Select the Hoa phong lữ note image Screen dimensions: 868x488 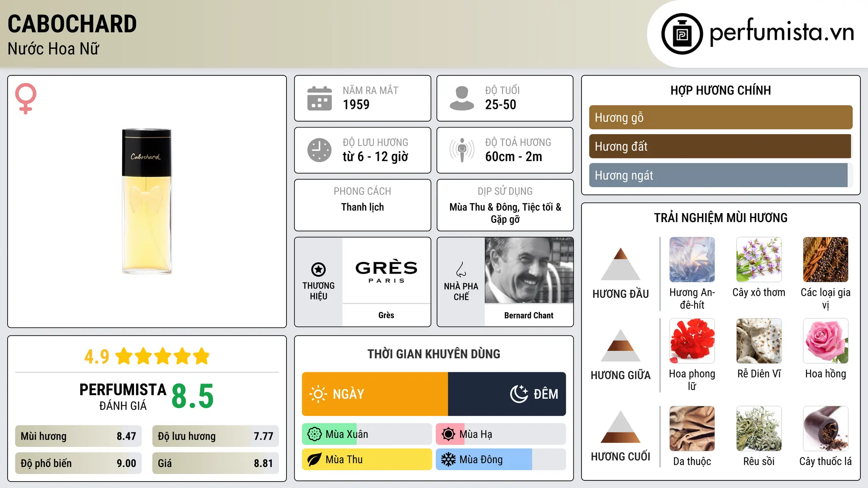tap(692, 341)
